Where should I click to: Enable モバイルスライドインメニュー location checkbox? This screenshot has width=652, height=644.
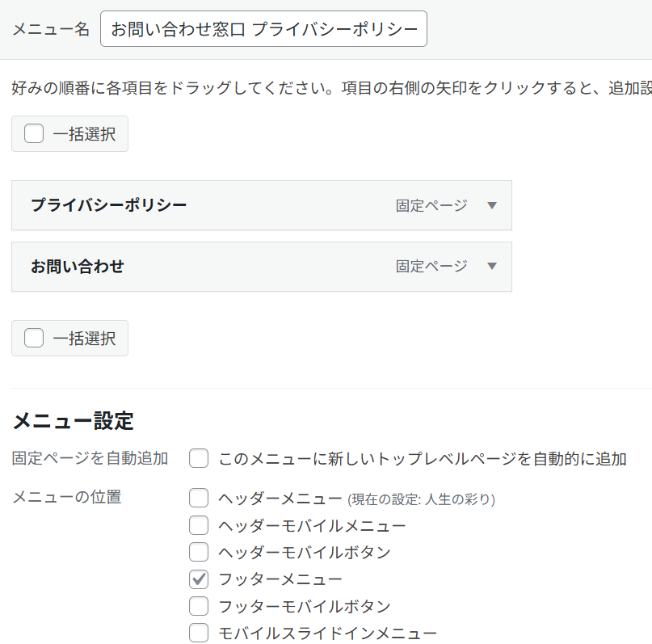[199, 633]
